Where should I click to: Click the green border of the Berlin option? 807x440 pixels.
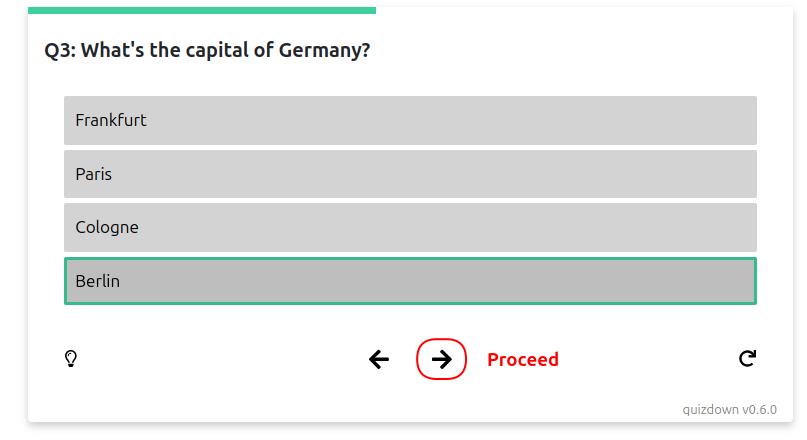point(410,258)
